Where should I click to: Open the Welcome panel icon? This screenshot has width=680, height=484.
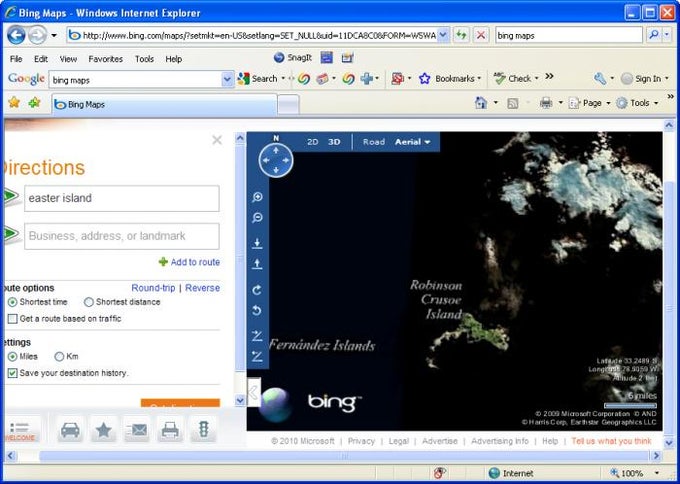[21, 430]
